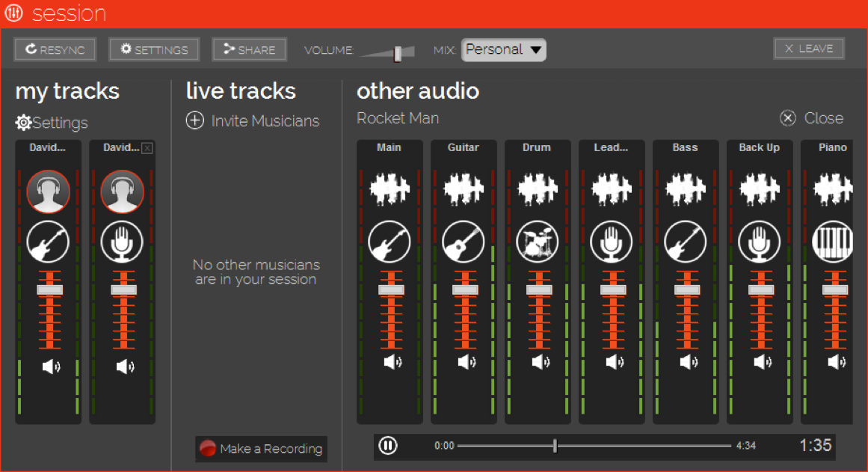Click Invite Musicians in live tracks
Viewport: 868px width, 472px height.
pyautogui.click(x=252, y=120)
